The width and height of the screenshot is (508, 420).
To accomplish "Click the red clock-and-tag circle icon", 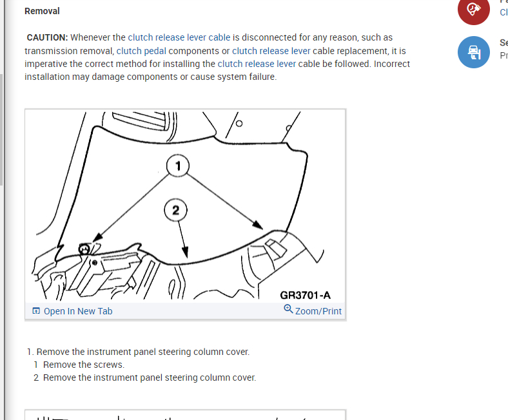I will click(x=473, y=10).
